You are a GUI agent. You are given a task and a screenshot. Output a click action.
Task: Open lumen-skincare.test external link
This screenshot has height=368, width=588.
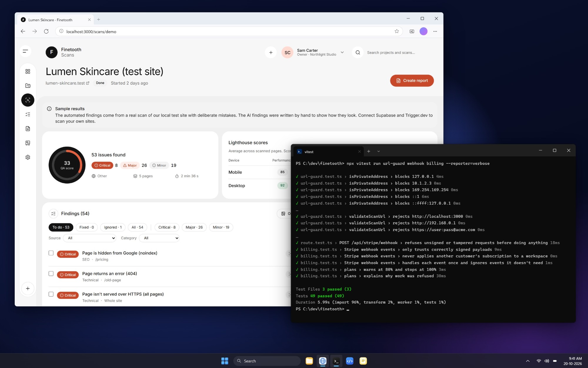point(67,83)
